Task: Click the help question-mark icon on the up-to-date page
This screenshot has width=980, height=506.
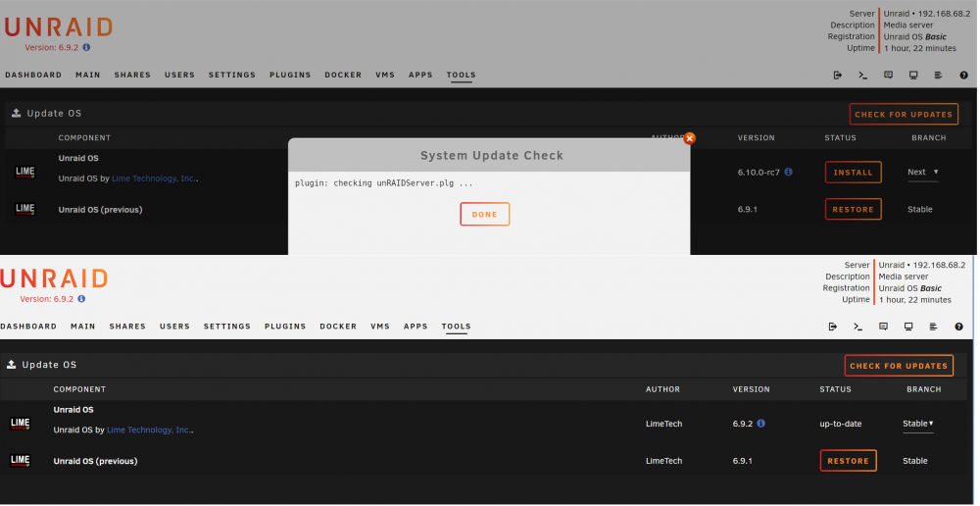Action: [x=958, y=327]
